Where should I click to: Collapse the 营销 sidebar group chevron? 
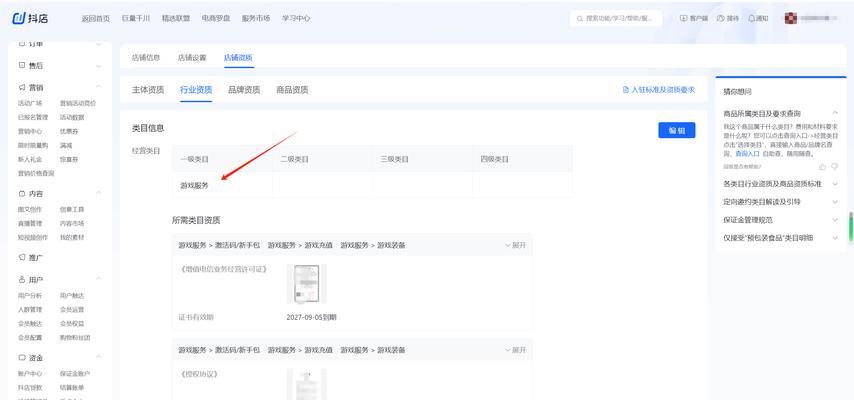coord(99,87)
